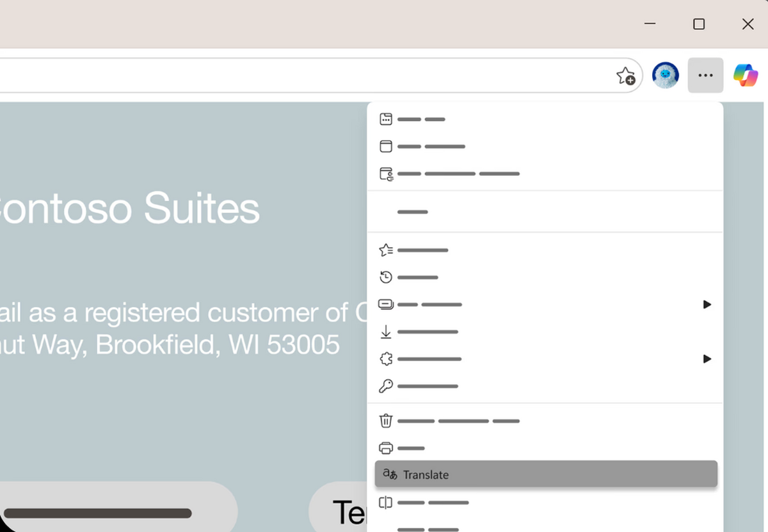Image resolution: width=768 pixels, height=532 pixels.
Task: Click the new tab icon in menu
Action: pos(386,119)
